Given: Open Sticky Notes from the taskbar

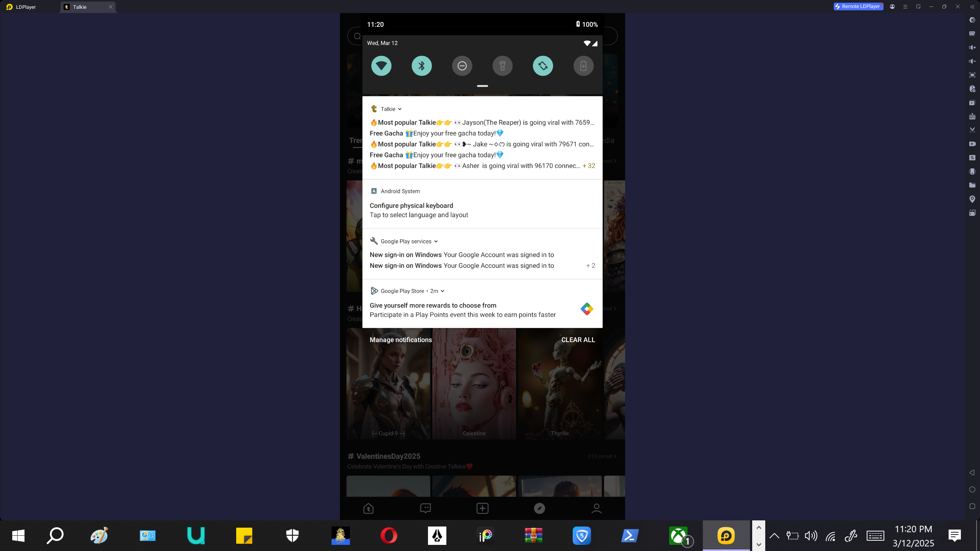Looking at the screenshot, I should click(x=244, y=536).
